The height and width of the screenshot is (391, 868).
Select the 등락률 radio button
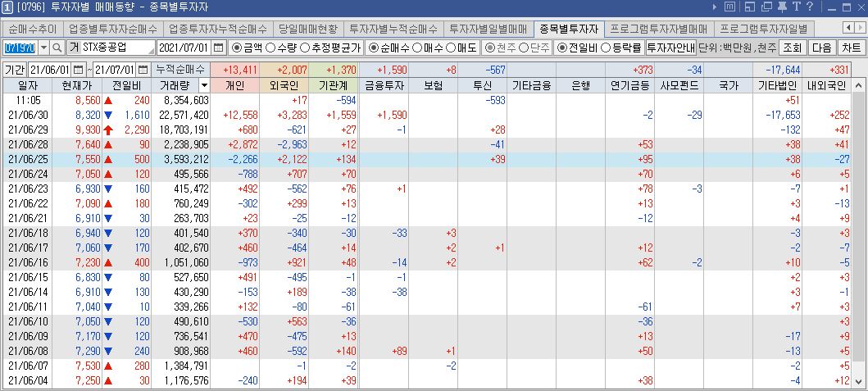click(607, 48)
